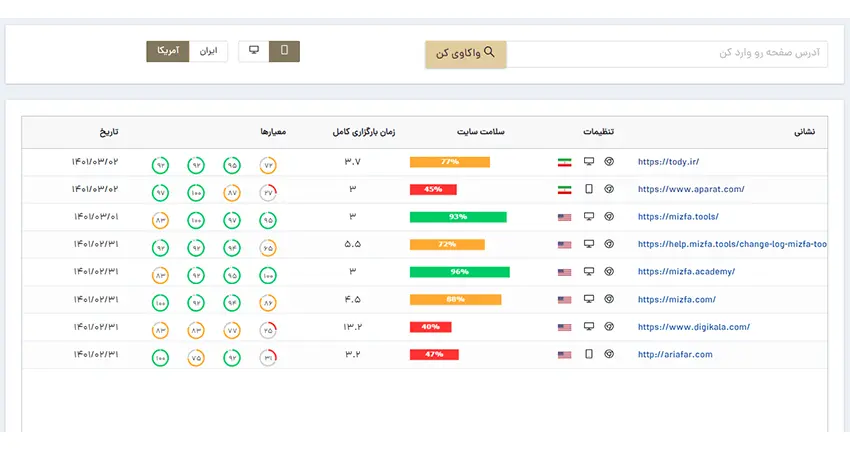Click Iran flag in aparat.com row

click(x=564, y=190)
